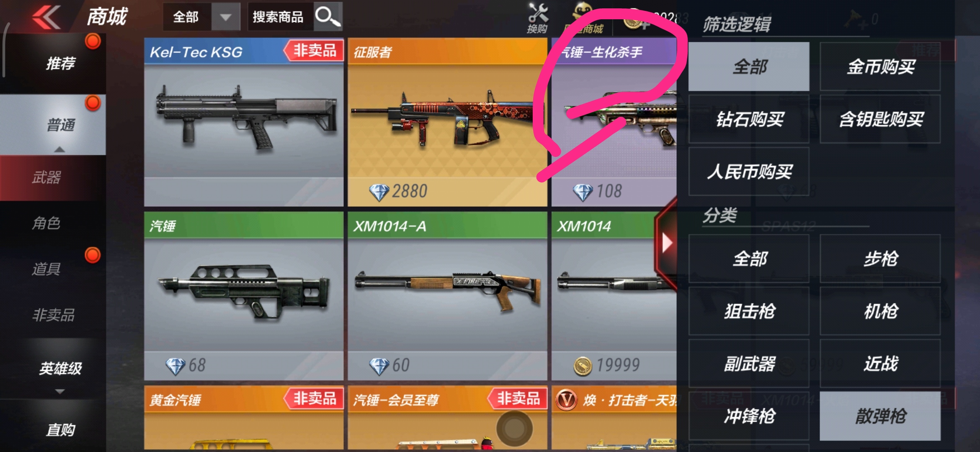Screen dimensions: 980x452
Task: Choose 人民币购买 filter button
Action: click(749, 172)
